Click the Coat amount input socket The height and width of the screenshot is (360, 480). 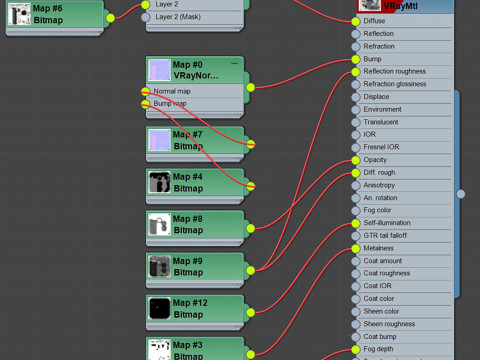pos(356,261)
